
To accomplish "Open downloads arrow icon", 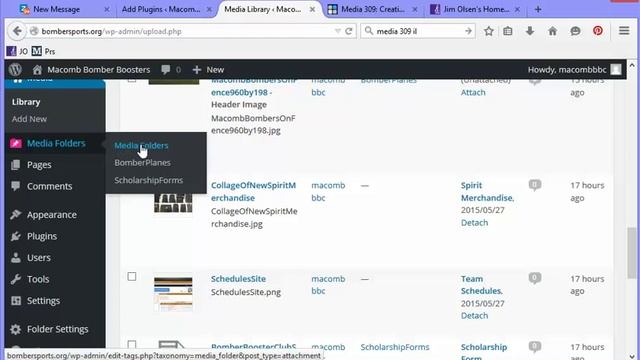I will click(x=530, y=31).
